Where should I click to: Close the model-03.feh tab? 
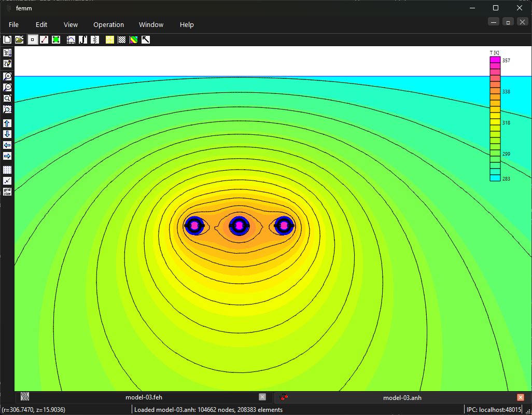(x=262, y=397)
